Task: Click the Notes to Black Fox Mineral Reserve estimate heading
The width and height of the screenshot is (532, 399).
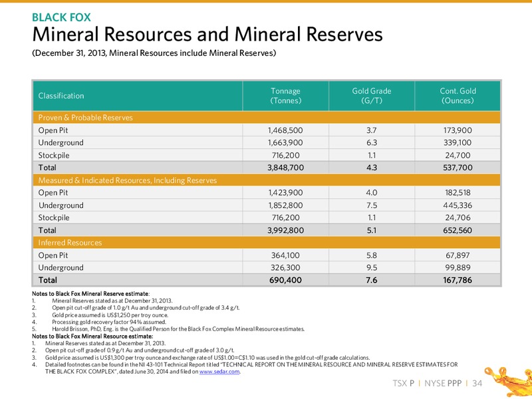Action: (90, 294)
